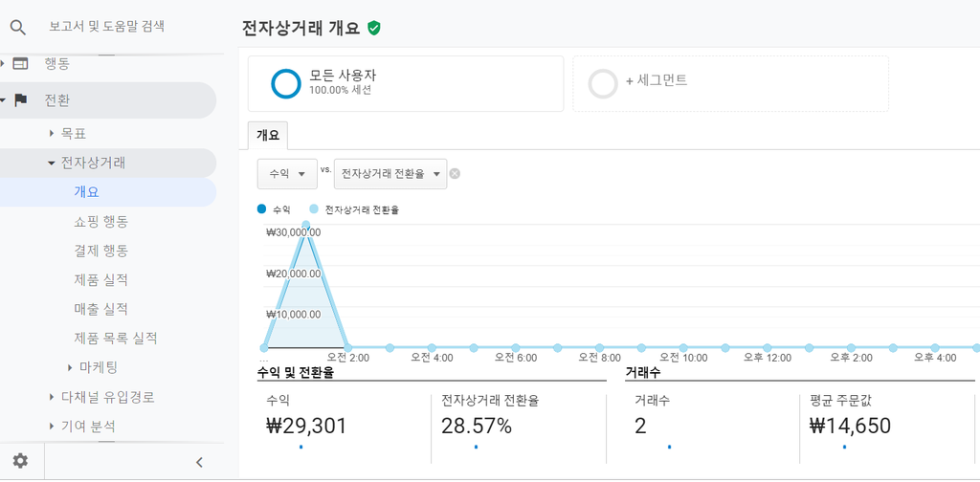Open 쇼핑 행동 report in sidebar
The height and width of the screenshot is (482, 980).
point(100,222)
